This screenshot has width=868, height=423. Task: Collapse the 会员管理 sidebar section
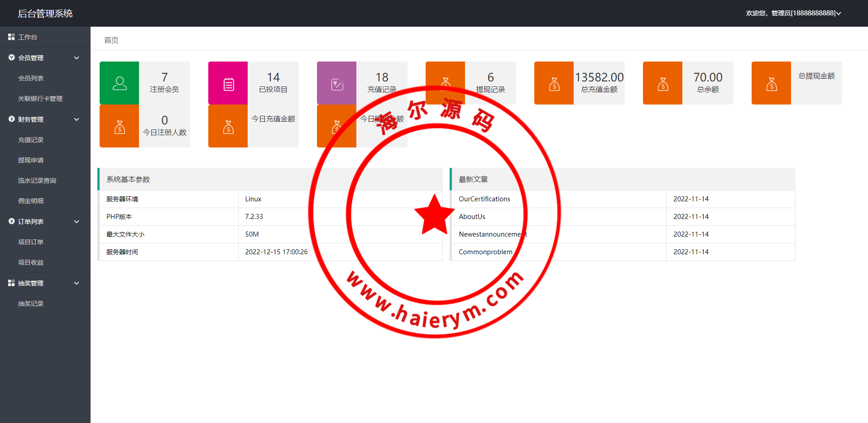click(77, 58)
